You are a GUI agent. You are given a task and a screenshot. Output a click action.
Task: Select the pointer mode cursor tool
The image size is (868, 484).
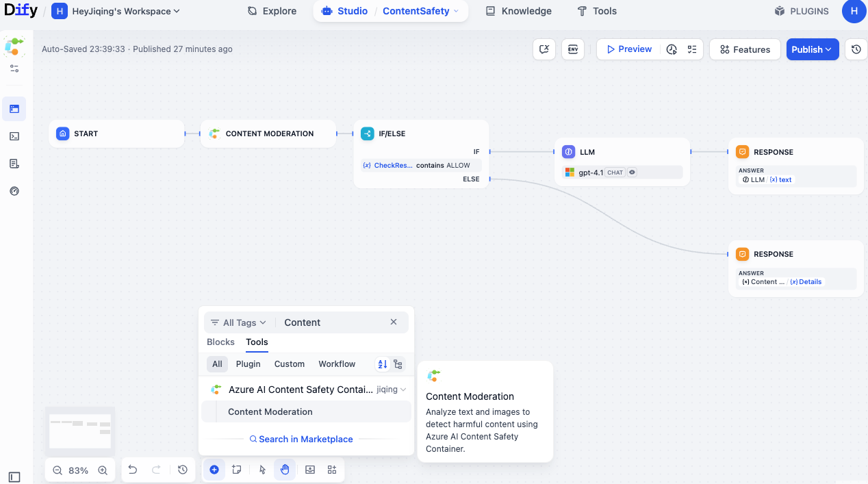click(262, 470)
